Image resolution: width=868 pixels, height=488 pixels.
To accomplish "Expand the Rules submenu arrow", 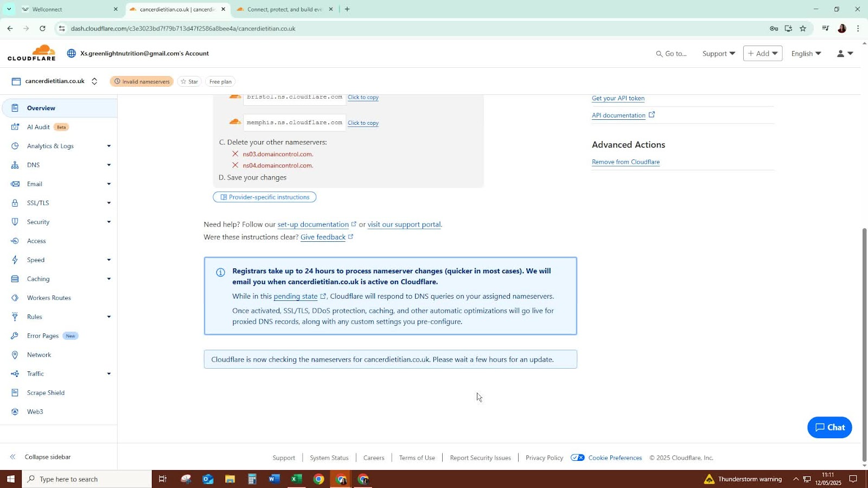I will tap(109, 317).
